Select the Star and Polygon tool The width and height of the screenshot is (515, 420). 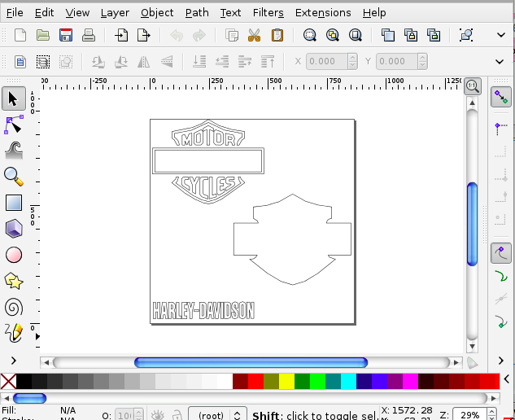point(14,282)
